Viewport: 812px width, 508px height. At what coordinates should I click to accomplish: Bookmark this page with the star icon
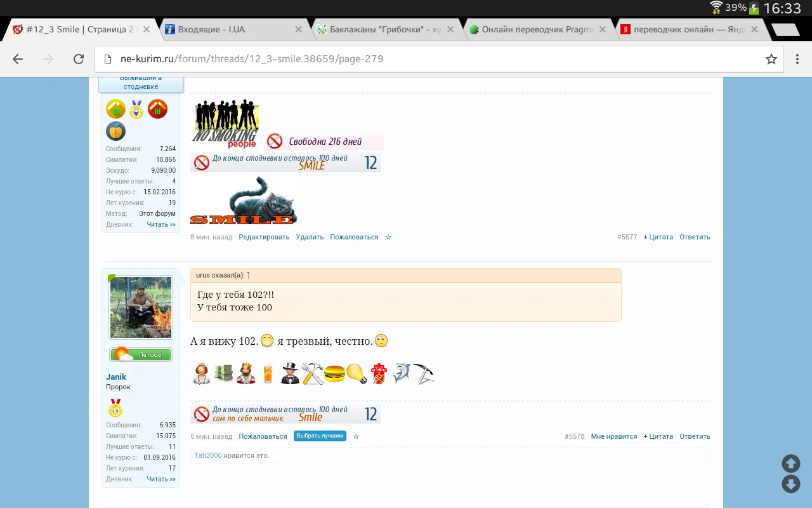point(771,59)
